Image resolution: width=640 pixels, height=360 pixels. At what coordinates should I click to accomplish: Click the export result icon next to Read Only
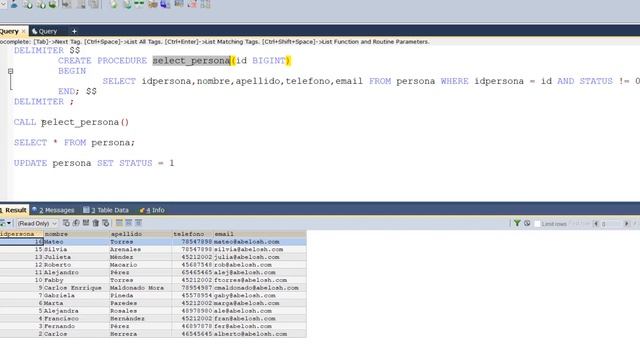(66, 223)
